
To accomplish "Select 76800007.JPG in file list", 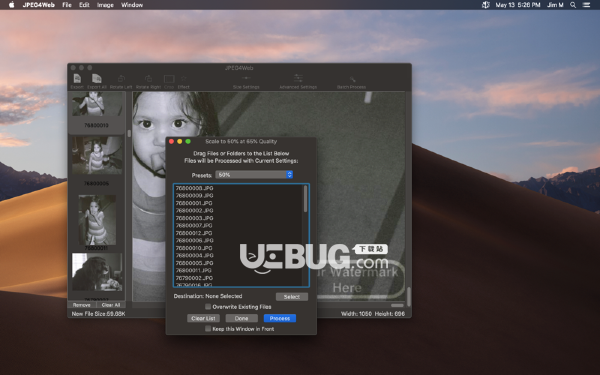I will (194, 225).
